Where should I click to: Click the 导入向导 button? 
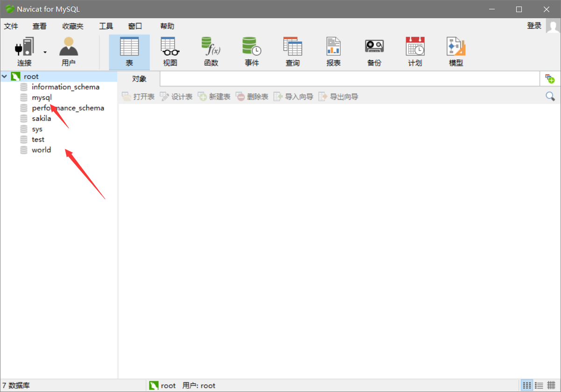point(294,97)
